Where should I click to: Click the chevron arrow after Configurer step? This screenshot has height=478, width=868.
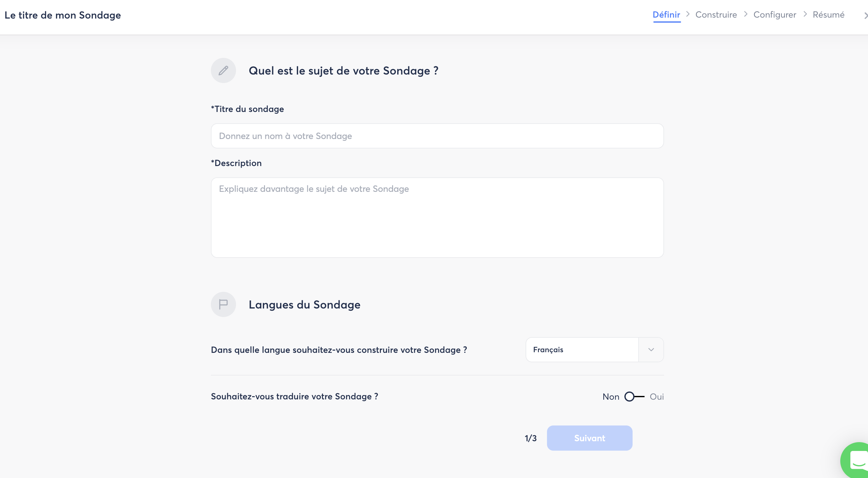(805, 14)
